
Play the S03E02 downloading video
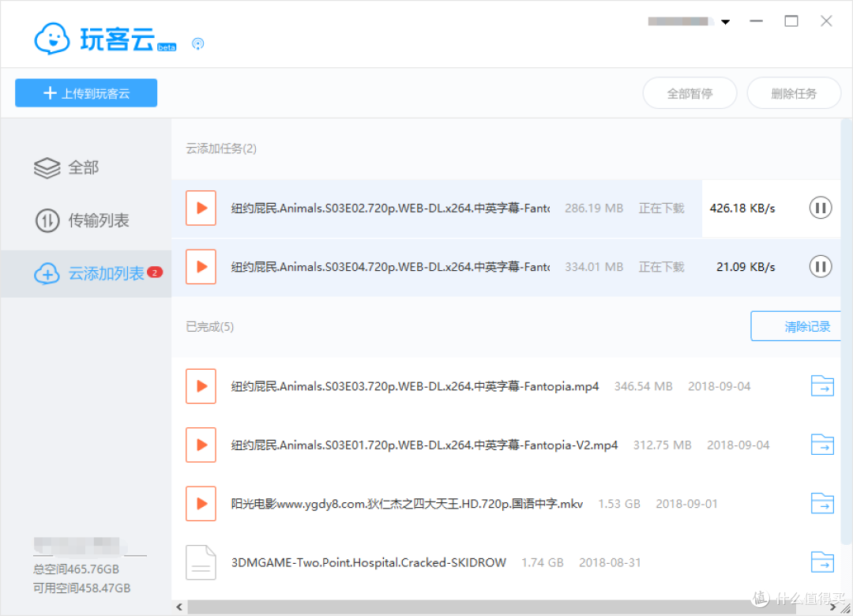point(201,208)
